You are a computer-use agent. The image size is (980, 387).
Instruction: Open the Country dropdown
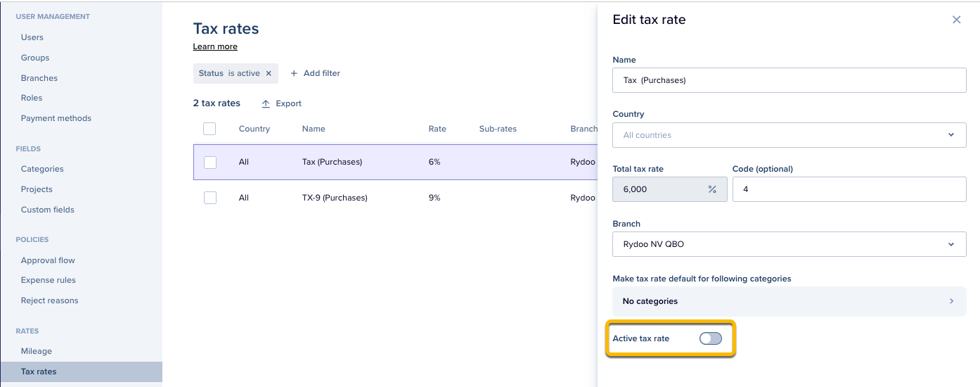pos(789,135)
